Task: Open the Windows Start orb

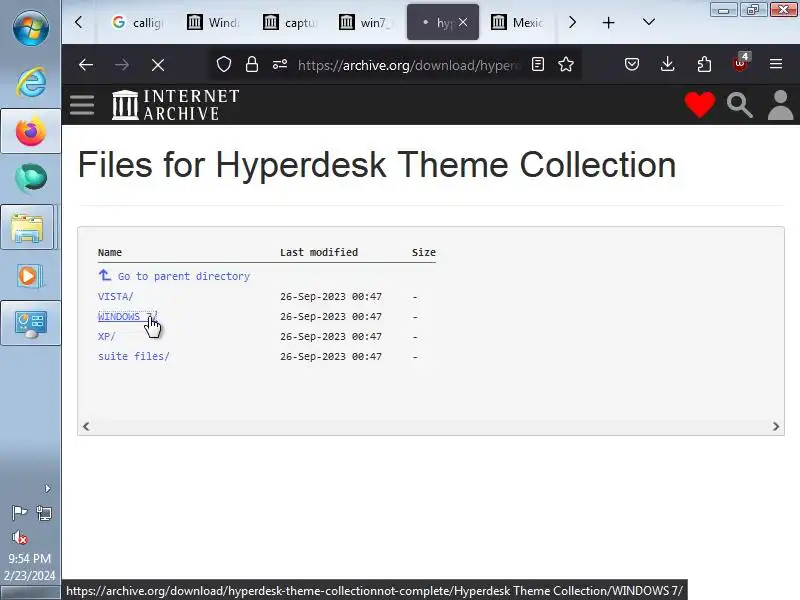Action: 31,28
